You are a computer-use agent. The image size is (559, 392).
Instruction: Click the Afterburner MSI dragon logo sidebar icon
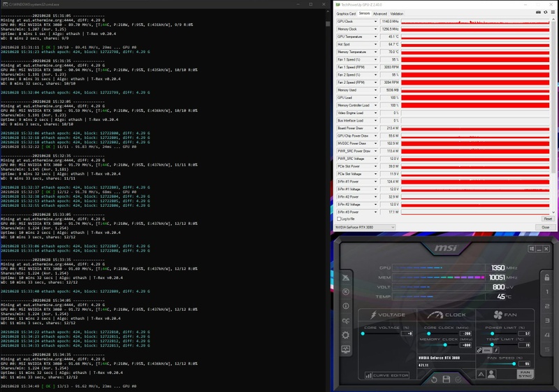click(345, 277)
